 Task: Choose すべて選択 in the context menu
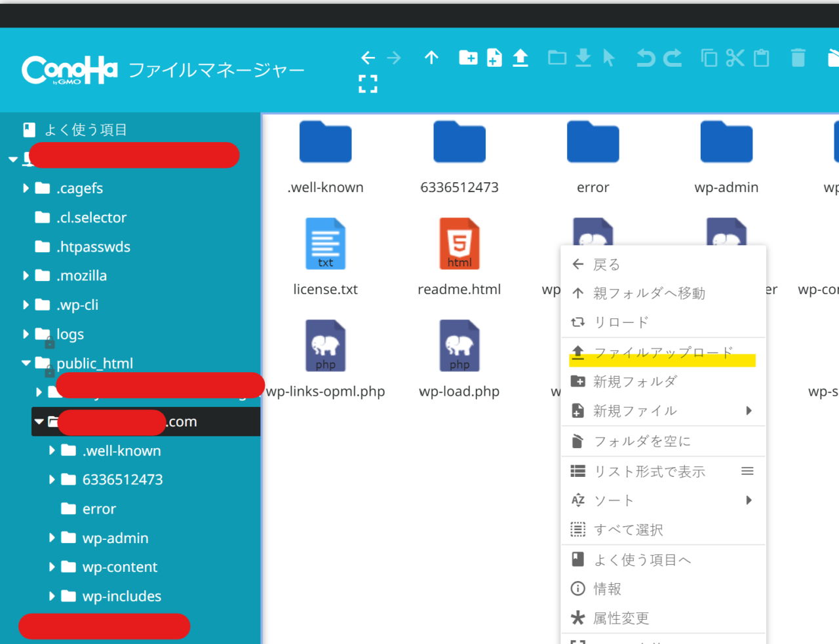[663, 530]
